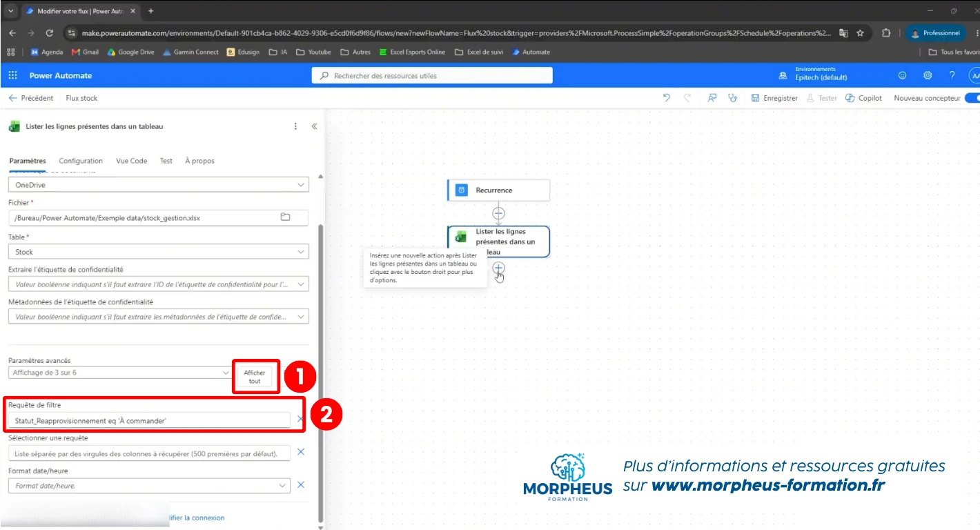Click the redo arrow in the flow toolbar
Image resolution: width=980 pixels, height=530 pixels.
(687, 98)
